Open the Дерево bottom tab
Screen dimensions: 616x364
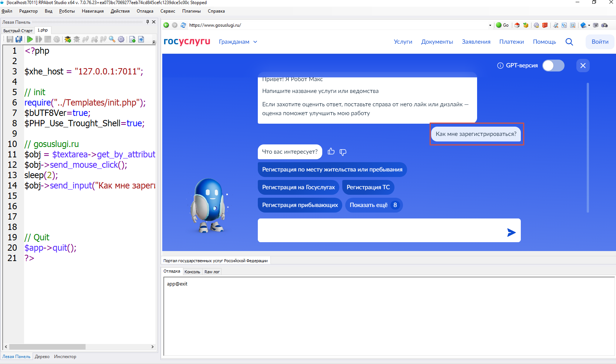(42, 357)
